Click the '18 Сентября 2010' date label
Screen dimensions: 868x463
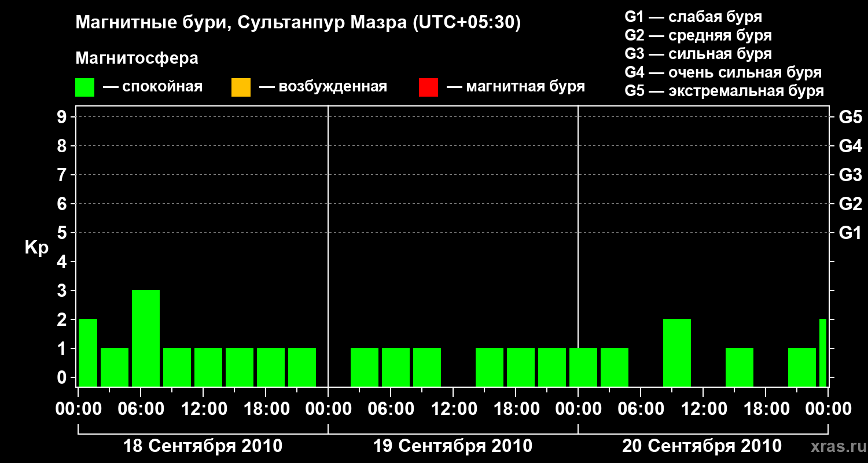coord(203,446)
